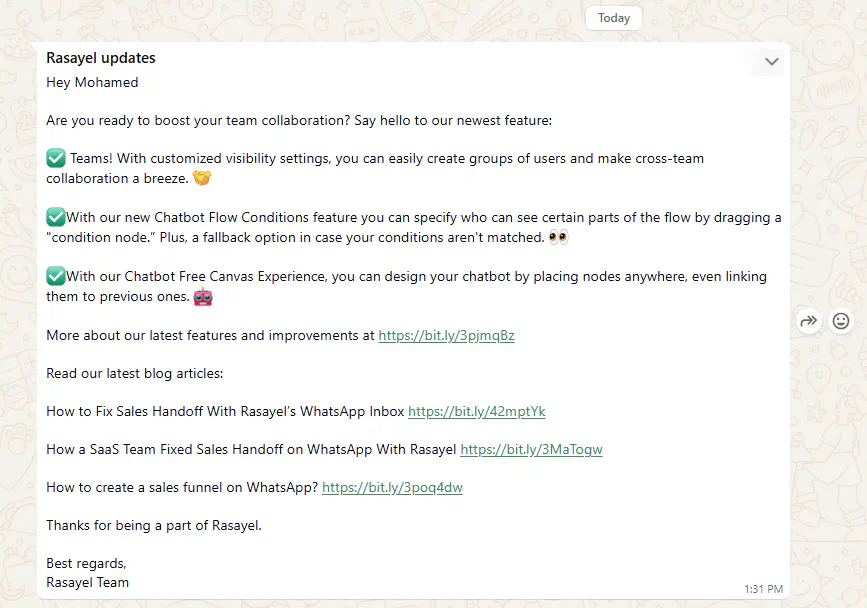The height and width of the screenshot is (608, 867).
Task: Click the Are you ready to boost line
Action: coord(299,120)
